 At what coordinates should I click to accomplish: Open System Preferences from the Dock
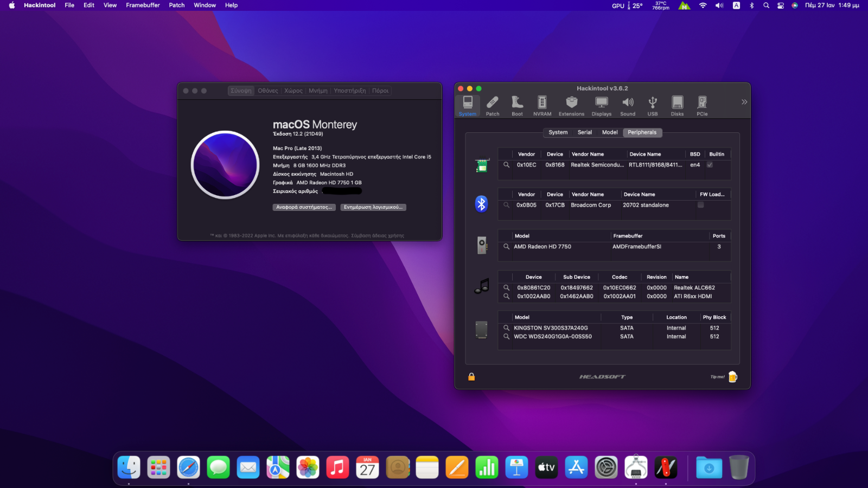click(606, 467)
